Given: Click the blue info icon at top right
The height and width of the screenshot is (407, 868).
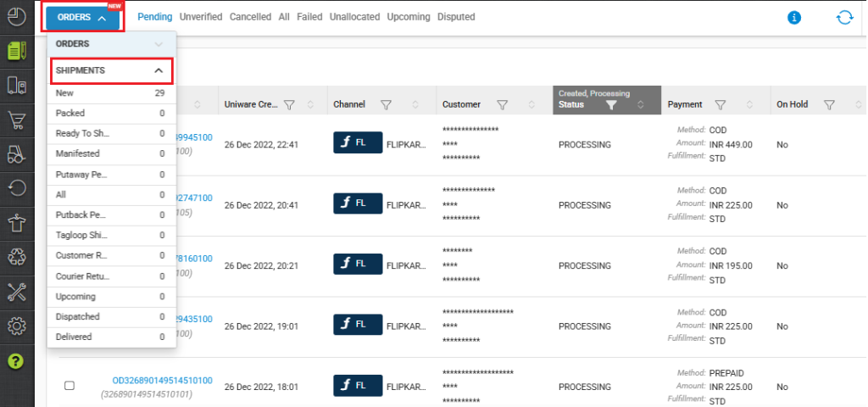Looking at the screenshot, I should point(794,17).
